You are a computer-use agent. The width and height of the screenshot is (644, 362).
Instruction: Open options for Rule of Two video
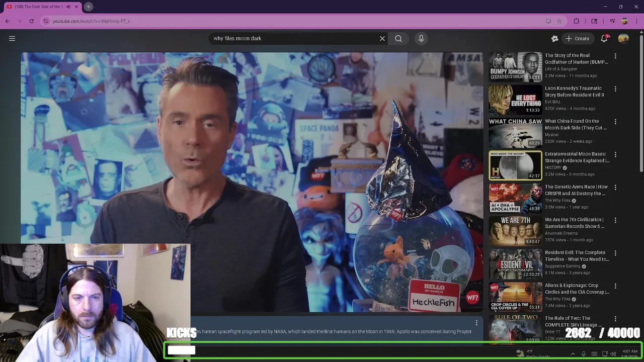615,319
